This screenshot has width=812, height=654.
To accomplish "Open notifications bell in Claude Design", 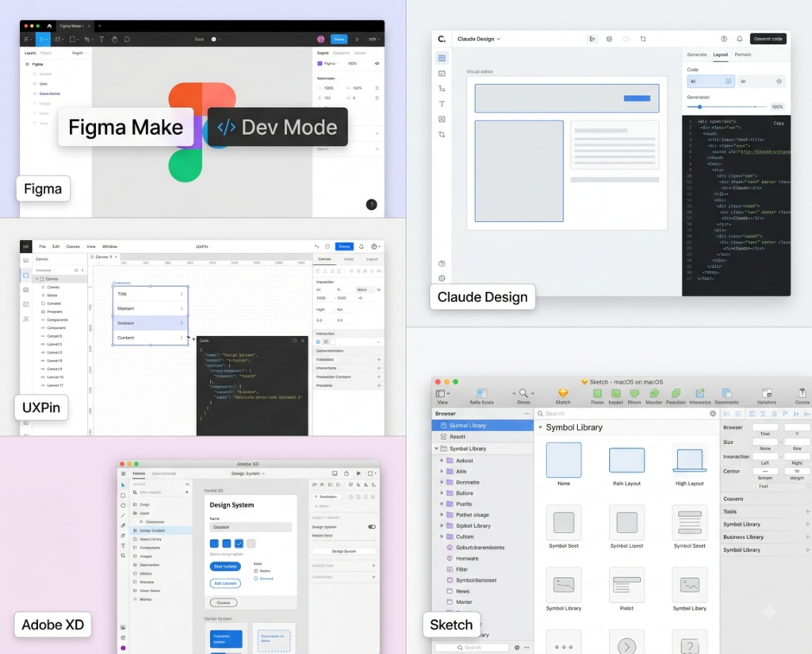I will point(740,39).
